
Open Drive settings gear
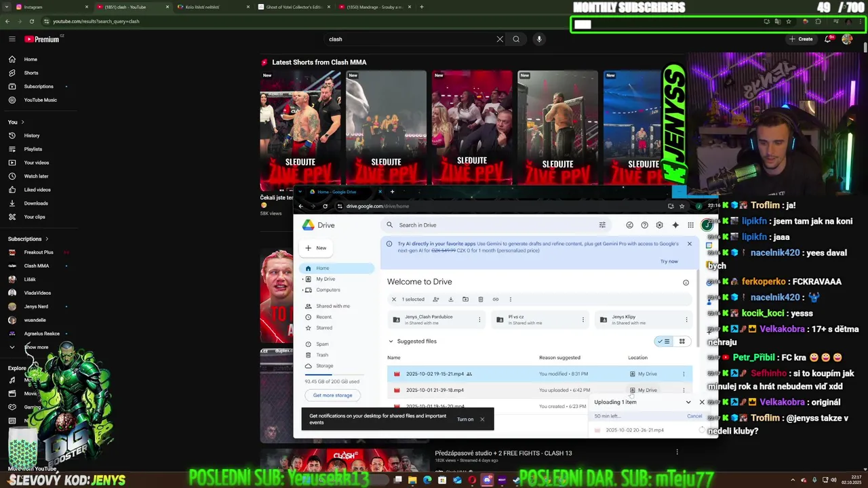(x=659, y=225)
